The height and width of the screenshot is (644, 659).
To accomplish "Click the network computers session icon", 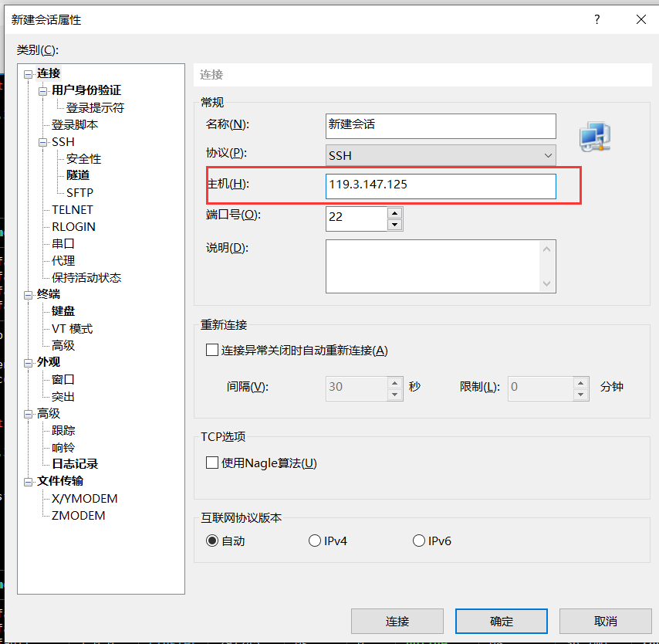I will point(595,136).
